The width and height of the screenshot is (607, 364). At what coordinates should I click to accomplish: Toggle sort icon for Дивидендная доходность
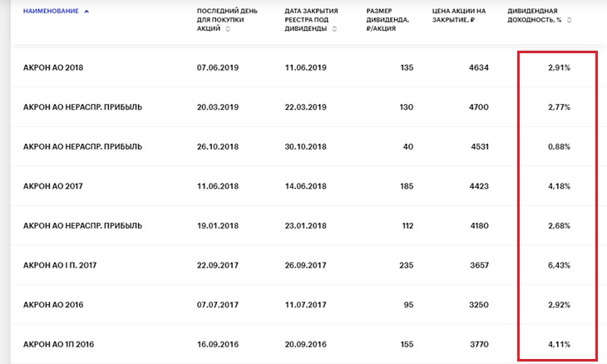coord(569,20)
